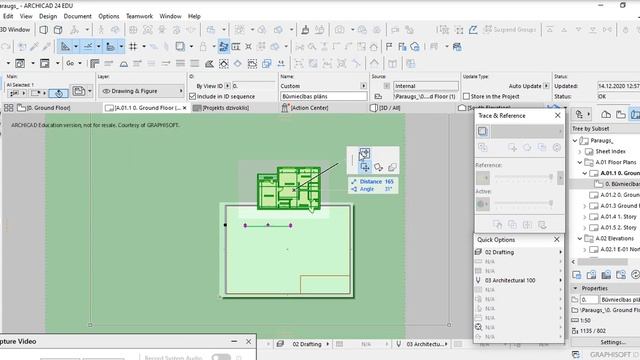Open the Edit menu
Viewport: 640px width, 360px height.
8,16
